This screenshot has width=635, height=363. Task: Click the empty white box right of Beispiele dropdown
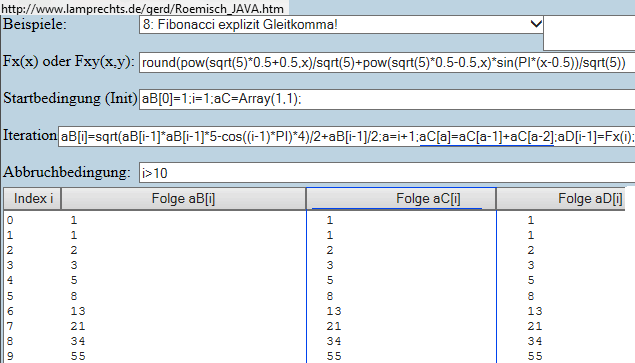point(589,33)
